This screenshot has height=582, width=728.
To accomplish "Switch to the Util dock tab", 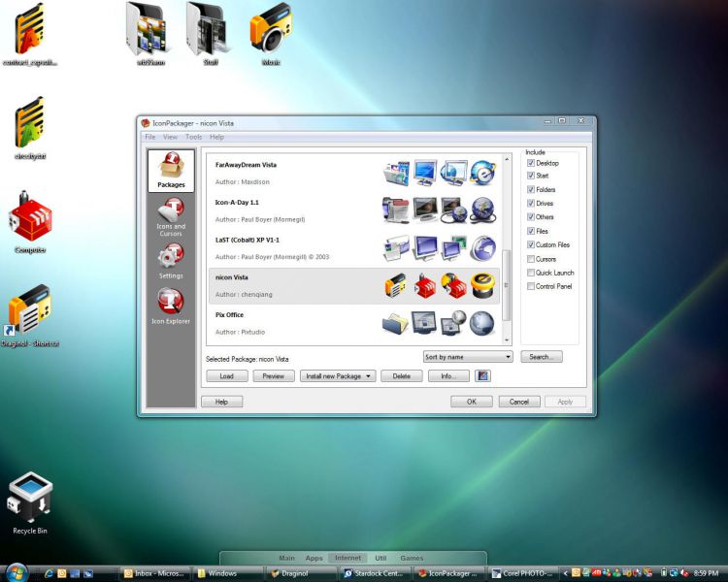I will click(381, 558).
